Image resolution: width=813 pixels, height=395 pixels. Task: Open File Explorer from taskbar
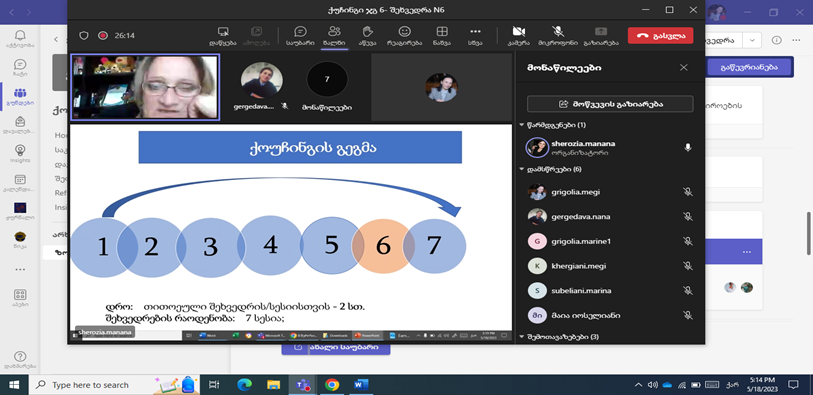click(273, 385)
